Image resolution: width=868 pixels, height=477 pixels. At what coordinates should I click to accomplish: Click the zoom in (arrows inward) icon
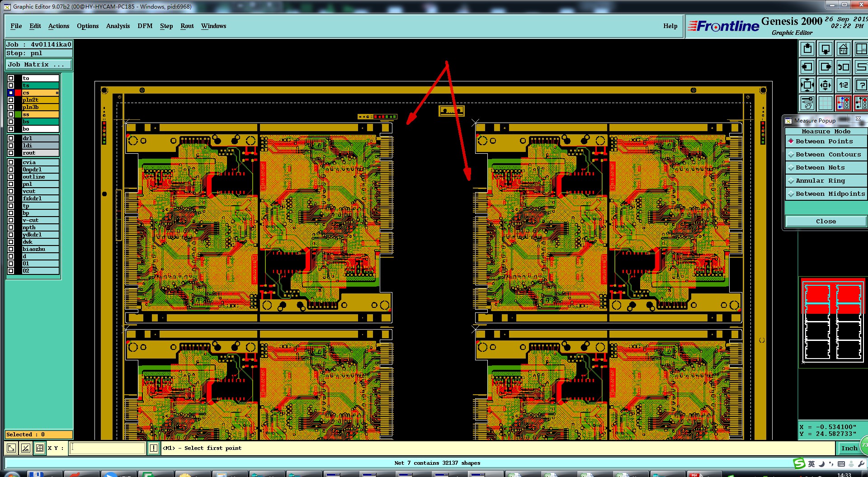pyautogui.click(x=807, y=85)
